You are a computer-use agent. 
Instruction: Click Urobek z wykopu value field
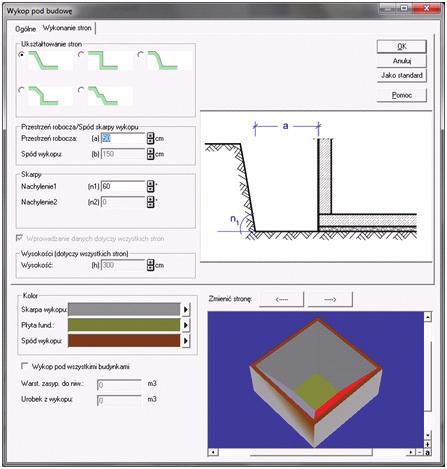coord(119,400)
